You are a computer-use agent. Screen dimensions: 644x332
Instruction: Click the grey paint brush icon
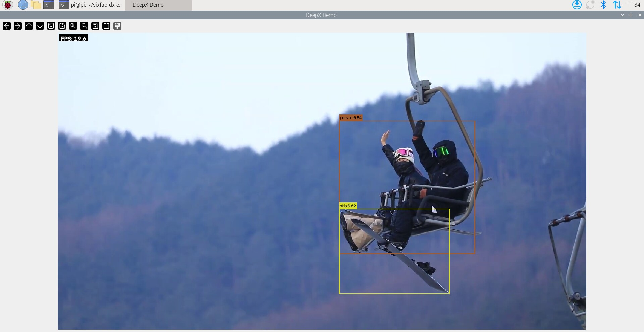coord(117,26)
